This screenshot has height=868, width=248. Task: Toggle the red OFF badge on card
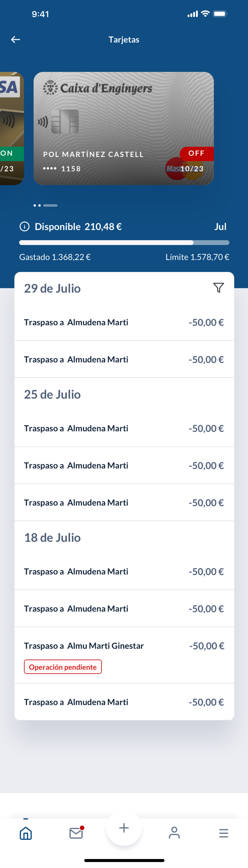197,153
